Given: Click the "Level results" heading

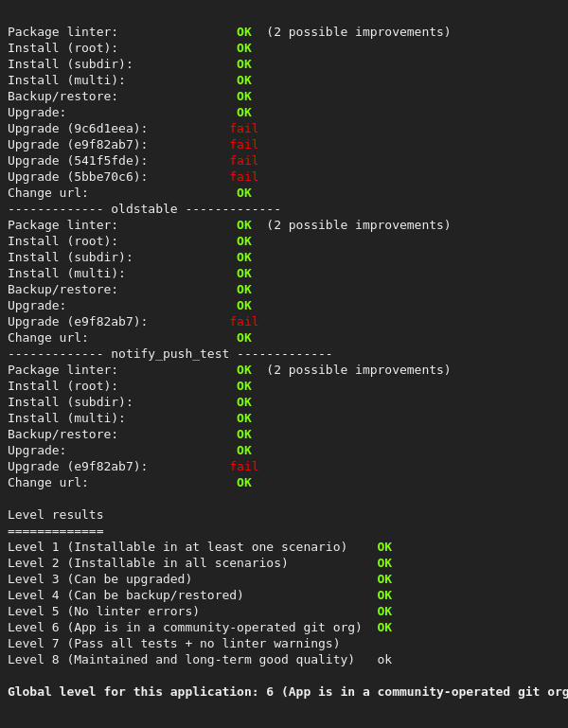Looking at the screenshot, I should coord(55,514).
